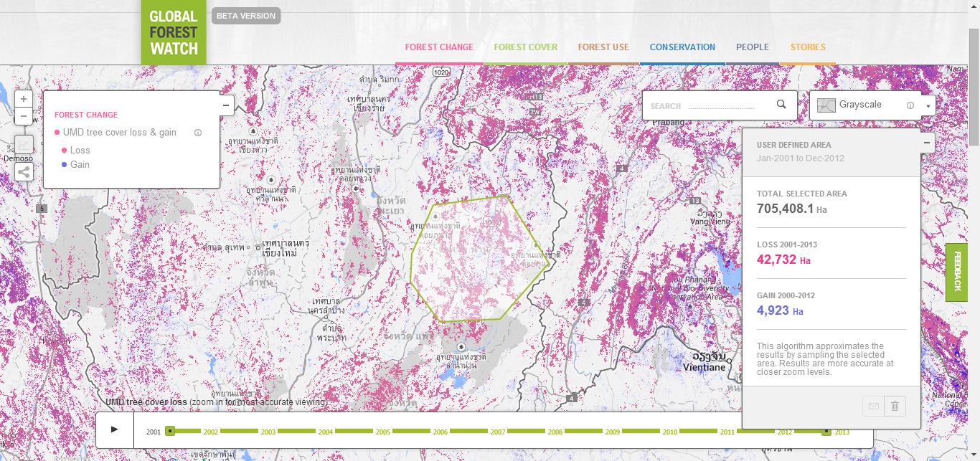
Task: Open the Conservation tab
Action: tap(682, 47)
